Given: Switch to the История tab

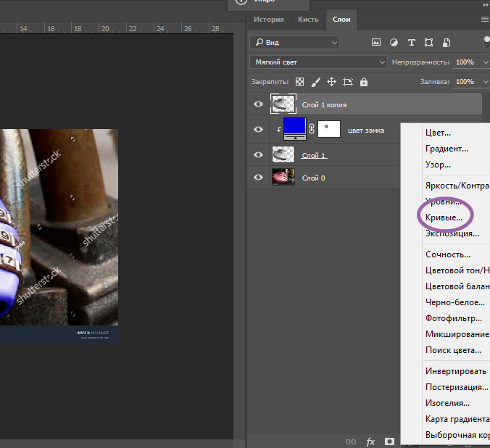Looking at the screenshot, I should pyautogui.click(x=269, y=20).
